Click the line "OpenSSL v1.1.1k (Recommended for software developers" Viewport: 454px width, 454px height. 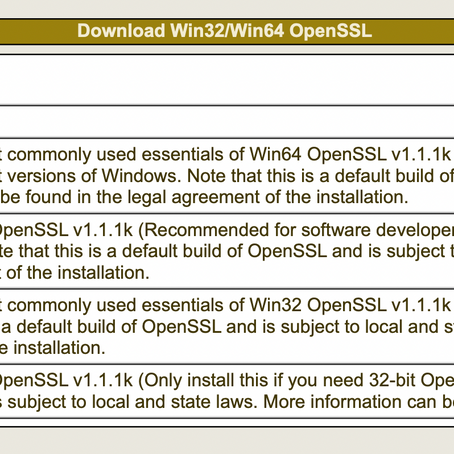pos(227,230)
